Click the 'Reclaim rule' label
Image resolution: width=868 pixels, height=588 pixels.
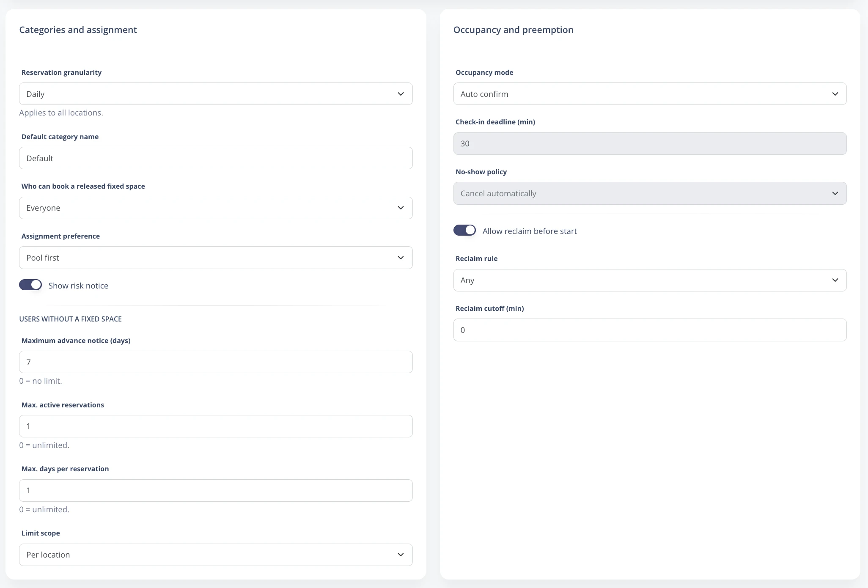tap(476, 258)
